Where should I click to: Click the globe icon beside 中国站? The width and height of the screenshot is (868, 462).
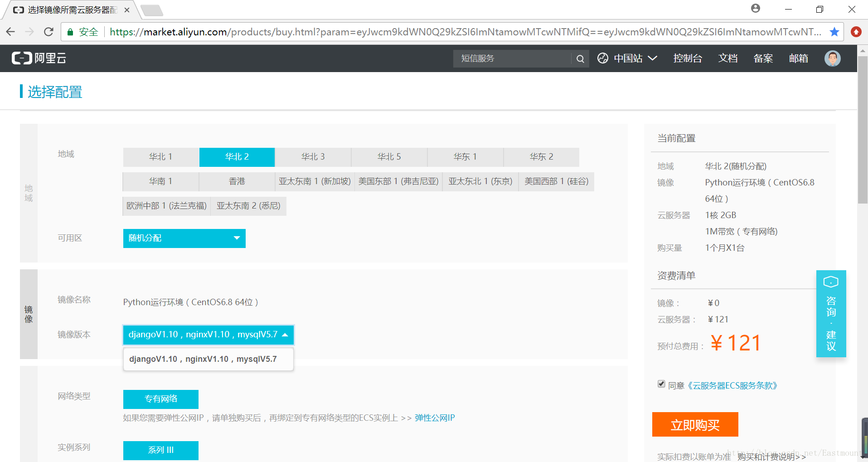click(602, 58)
